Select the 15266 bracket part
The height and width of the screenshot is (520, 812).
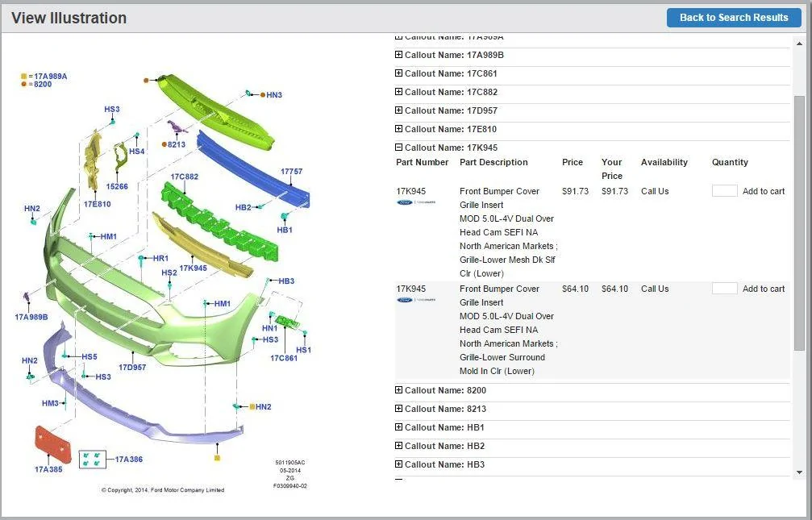tap(120, 158)
